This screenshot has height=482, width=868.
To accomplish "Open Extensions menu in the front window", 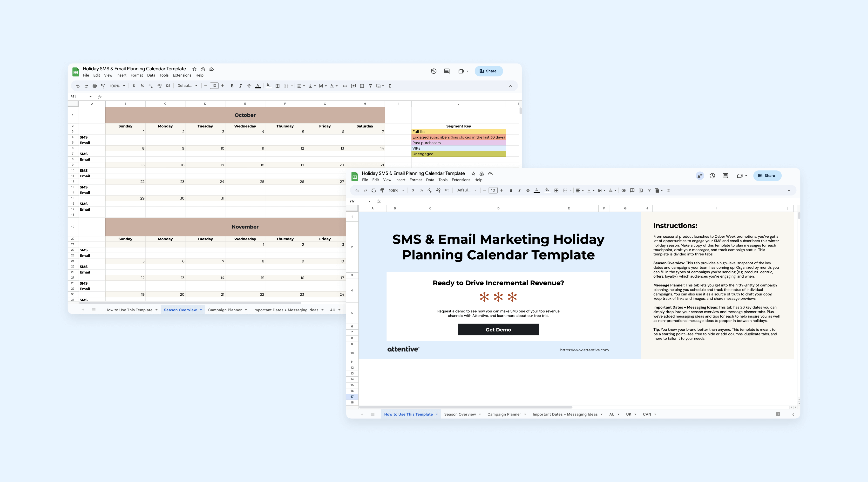I will [461, 180].
